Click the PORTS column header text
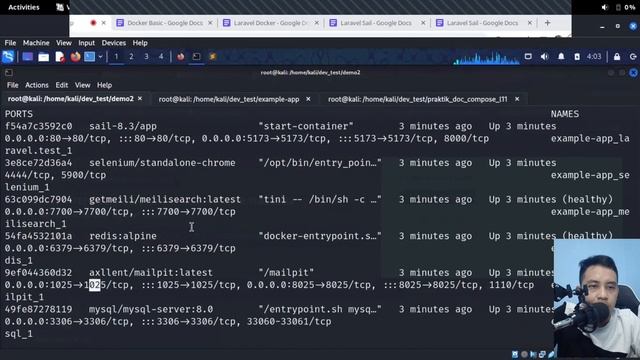Viewport: 640px width, 360px height. pos(19,114)
